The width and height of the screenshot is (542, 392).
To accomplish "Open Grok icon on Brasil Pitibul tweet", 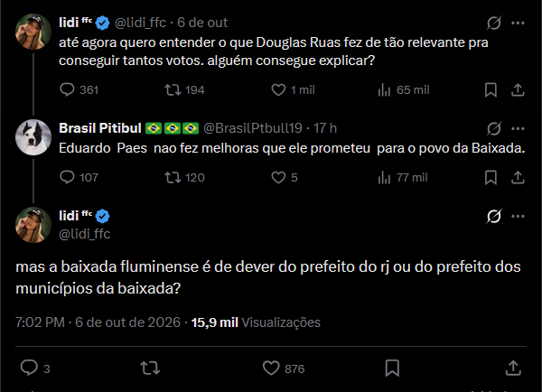I will click(x=493, y=128).
